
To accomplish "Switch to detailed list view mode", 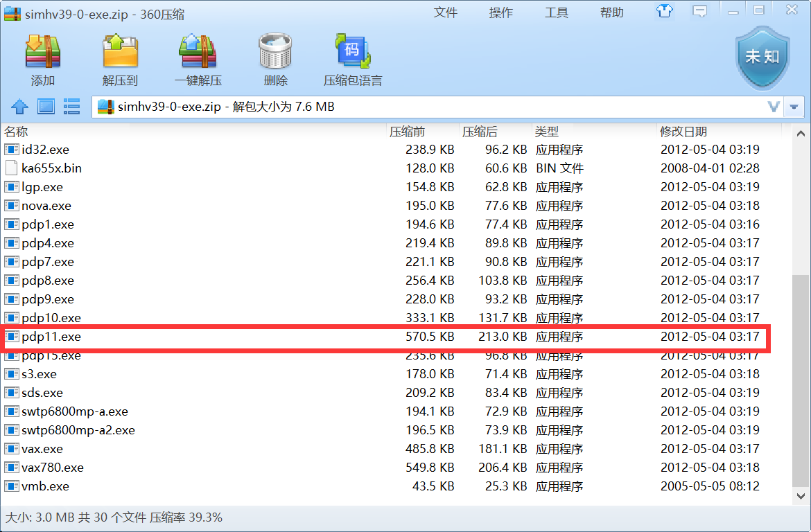I will point(71,107).
